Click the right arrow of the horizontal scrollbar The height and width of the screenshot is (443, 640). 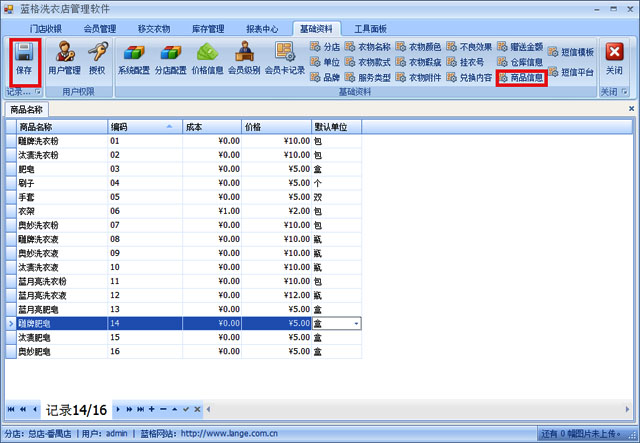click(627, 409)
